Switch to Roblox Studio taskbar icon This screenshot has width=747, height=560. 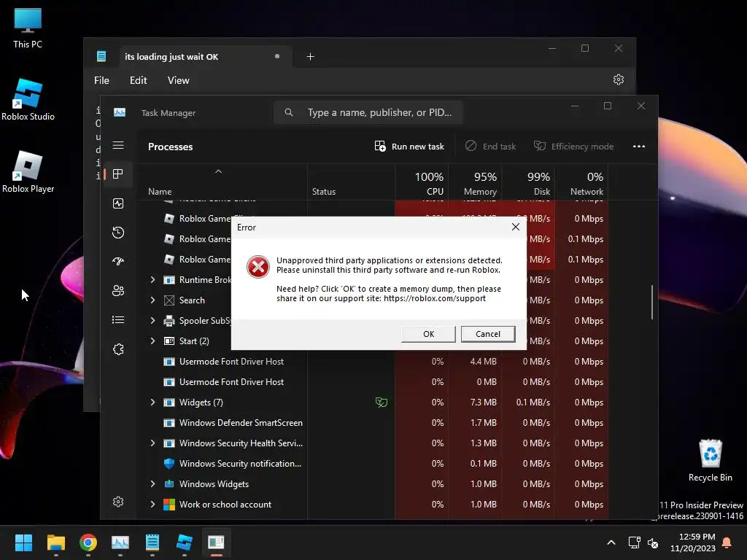pyautogui.click(x=185, y=542)
